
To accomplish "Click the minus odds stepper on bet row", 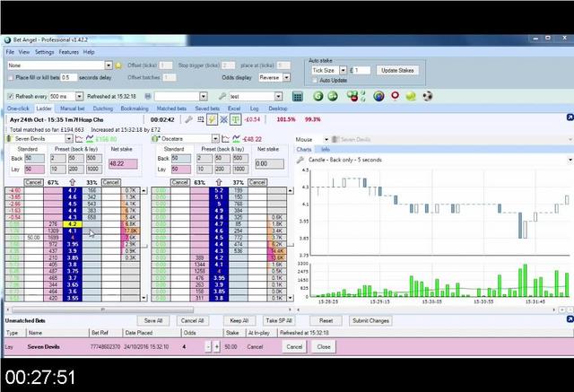I will [208, 347].
